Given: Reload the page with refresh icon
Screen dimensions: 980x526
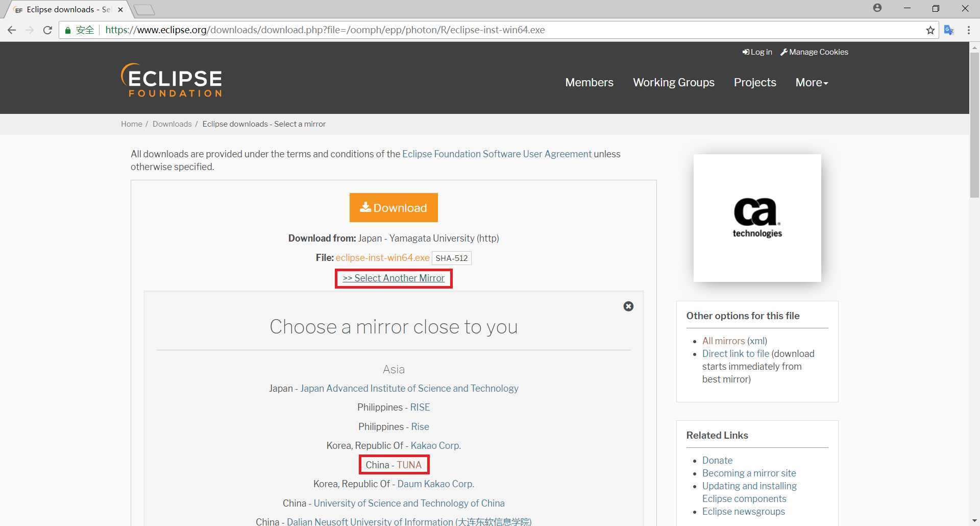Looking at the screenshot, I should pyautogui.click(x=47, y=30).
